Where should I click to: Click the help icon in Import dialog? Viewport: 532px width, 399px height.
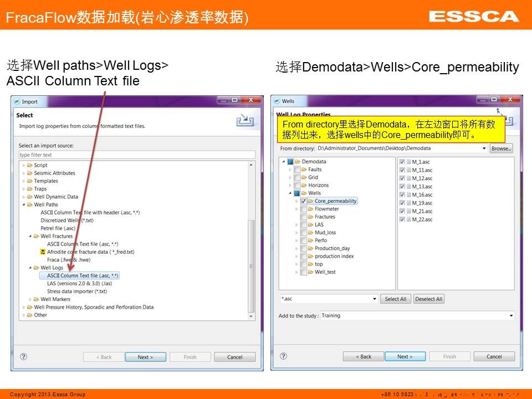pyautogui.click(x=24, y=357)
